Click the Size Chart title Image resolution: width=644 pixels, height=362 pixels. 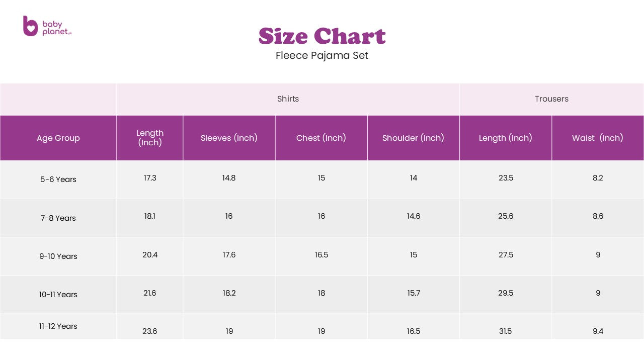coord(322,36)
